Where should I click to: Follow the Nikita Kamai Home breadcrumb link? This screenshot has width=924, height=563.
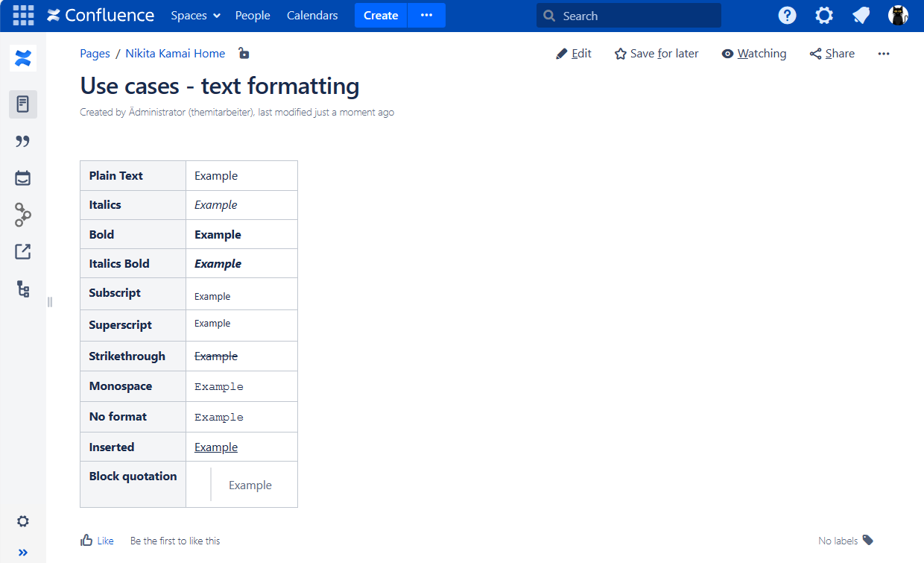pyautogui.click(x=175, y=54)
